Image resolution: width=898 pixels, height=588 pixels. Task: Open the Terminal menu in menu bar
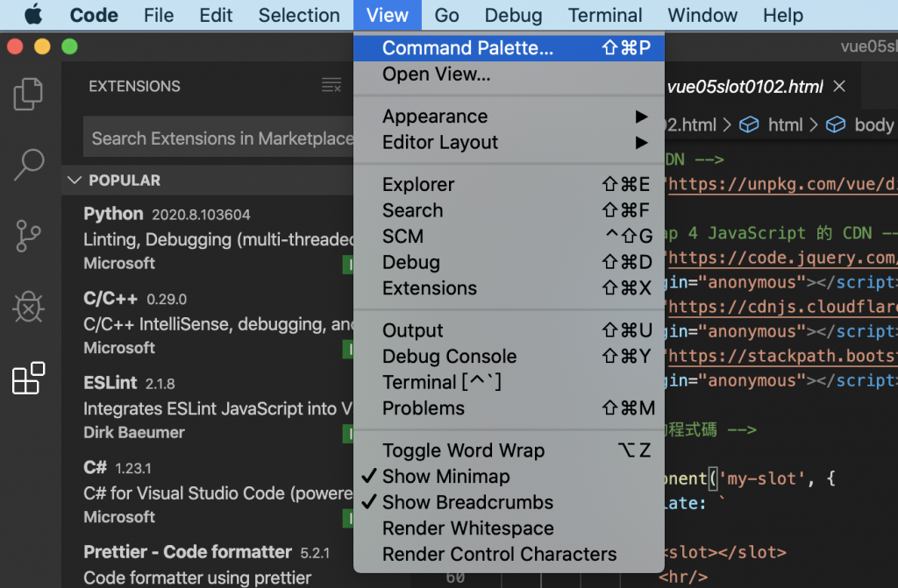click(605, 15)
